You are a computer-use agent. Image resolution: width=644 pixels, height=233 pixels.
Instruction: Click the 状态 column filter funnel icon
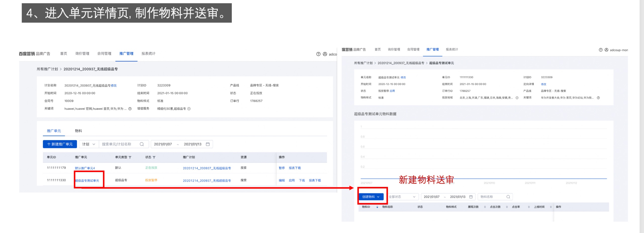pos(154,157)
